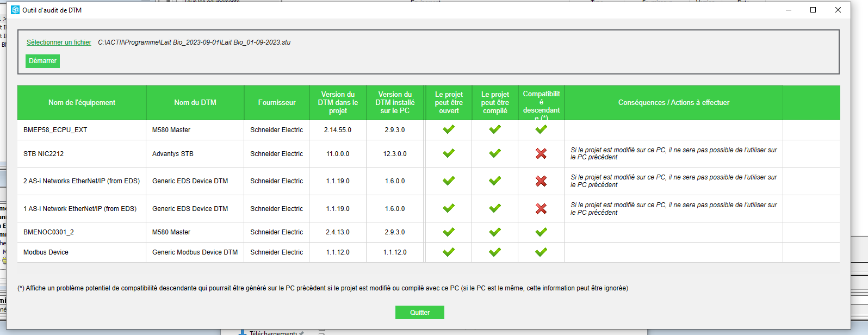Click BMENOC0301_2 project-compilable green checkmark
Screen dimensions: 868x335
(x=495, y=232)
